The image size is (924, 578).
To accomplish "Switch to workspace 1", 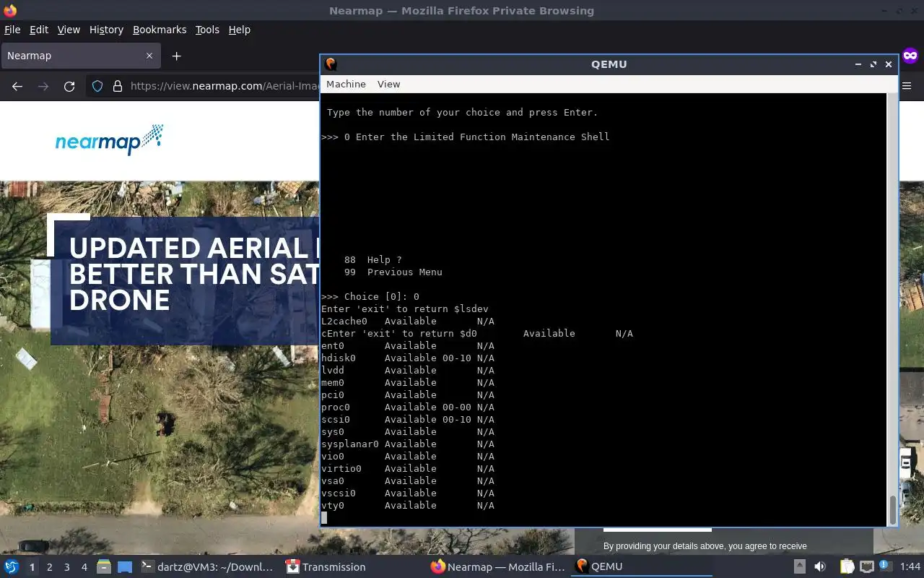I will pyautogui.click(x=32, y=567).
